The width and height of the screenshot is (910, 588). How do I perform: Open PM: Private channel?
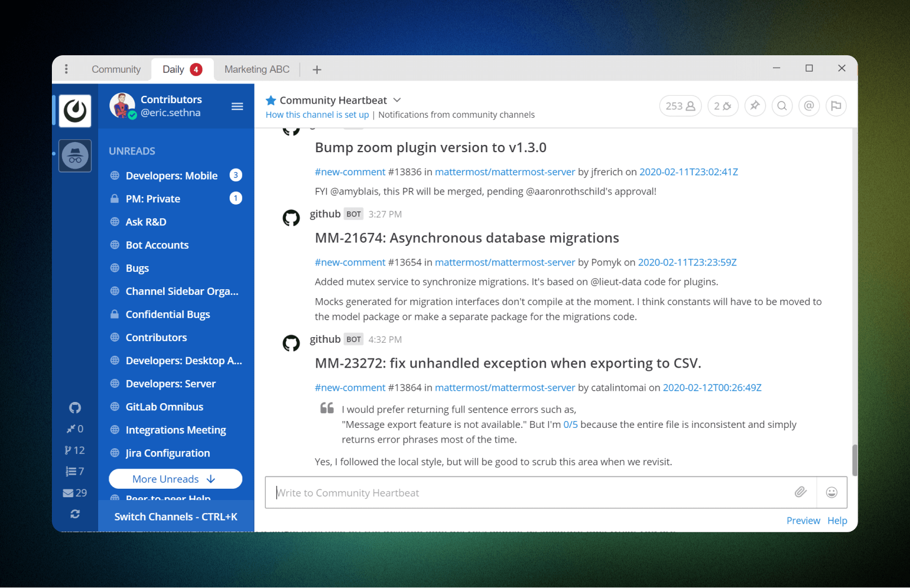pos(176,198)
